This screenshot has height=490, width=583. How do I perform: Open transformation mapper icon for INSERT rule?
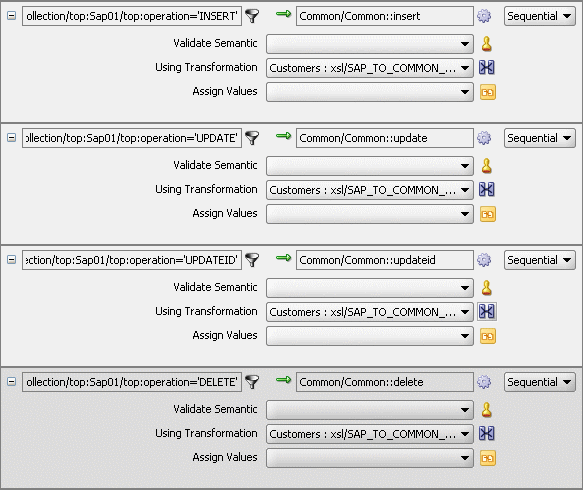[487, 68]
